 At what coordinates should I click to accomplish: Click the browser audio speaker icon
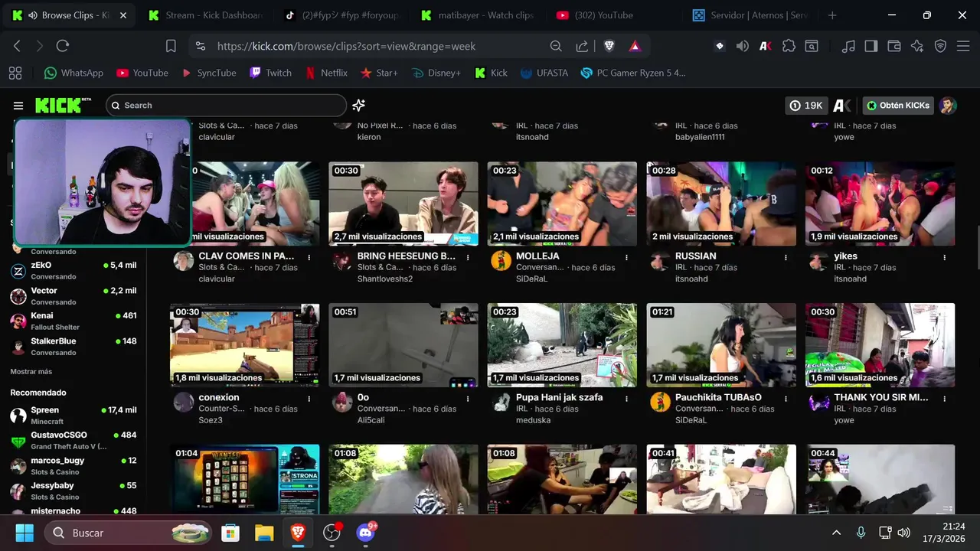pos(742,46)
